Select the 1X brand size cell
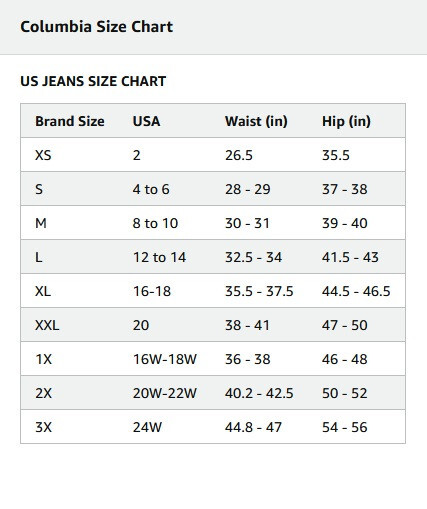427x509 pixels. (44, 359)
